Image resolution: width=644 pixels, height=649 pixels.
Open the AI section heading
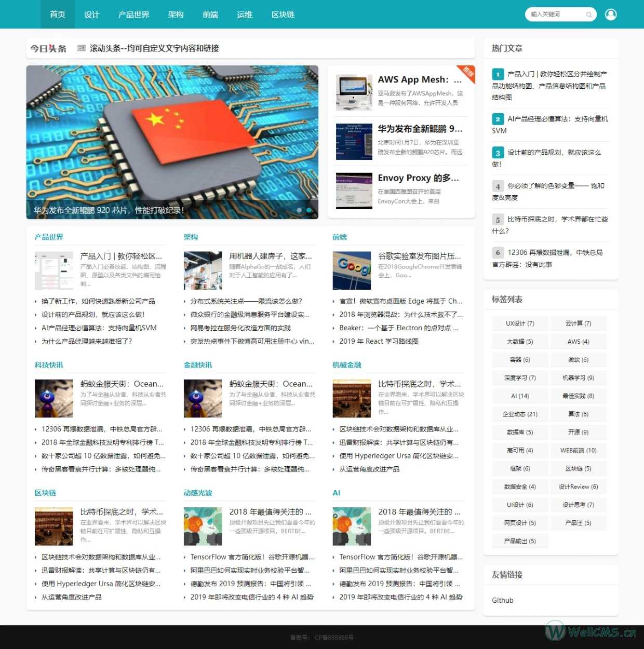(x=337, y=493)
